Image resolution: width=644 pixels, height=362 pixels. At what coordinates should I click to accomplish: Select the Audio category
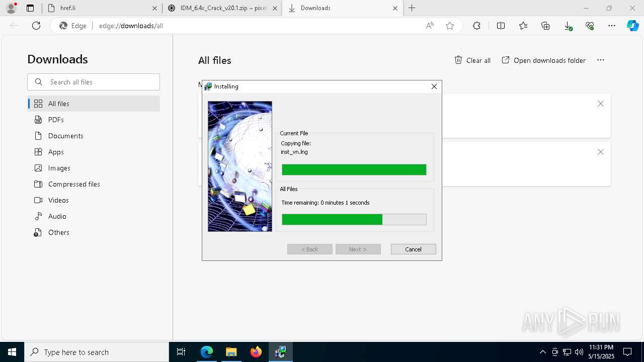94,216
